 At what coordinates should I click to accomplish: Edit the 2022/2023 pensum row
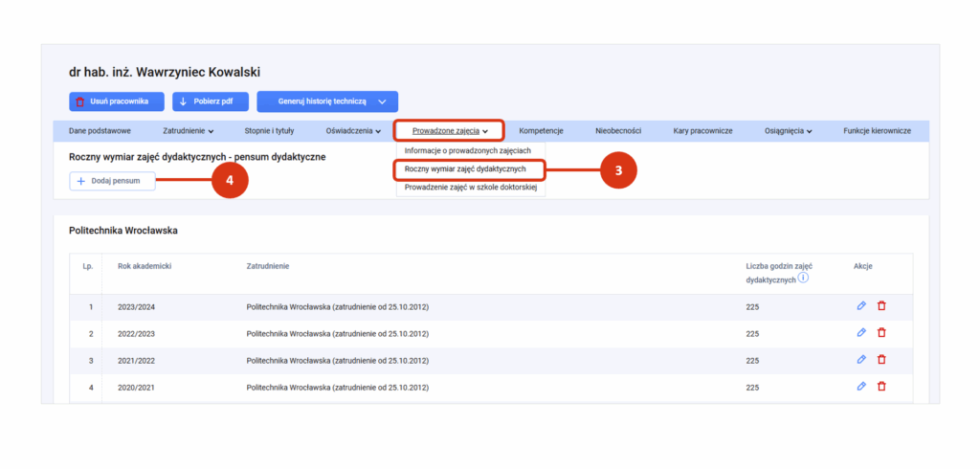click(861, 333)
